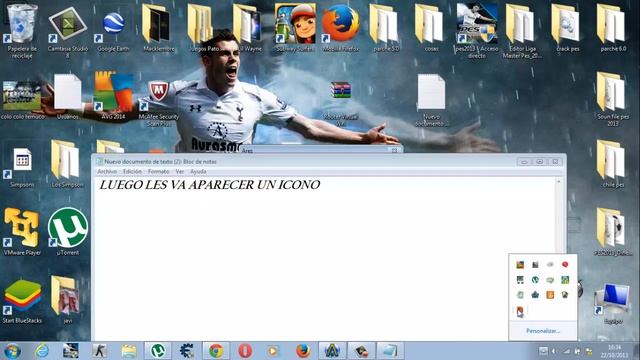Open the Macklemore folder
Image resolution: width=640 pixels, height=360 pixels.
(x=159, y=29)
